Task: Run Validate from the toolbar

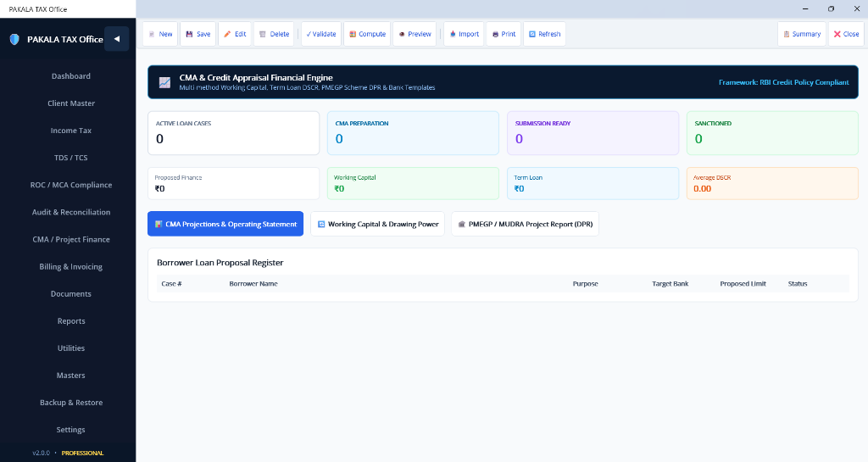Action: (x=321, y=34)
